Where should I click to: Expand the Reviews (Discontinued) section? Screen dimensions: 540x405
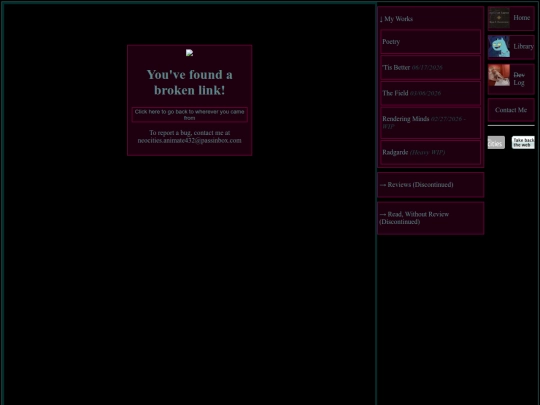pyautogui.click(x=431, y=185)
